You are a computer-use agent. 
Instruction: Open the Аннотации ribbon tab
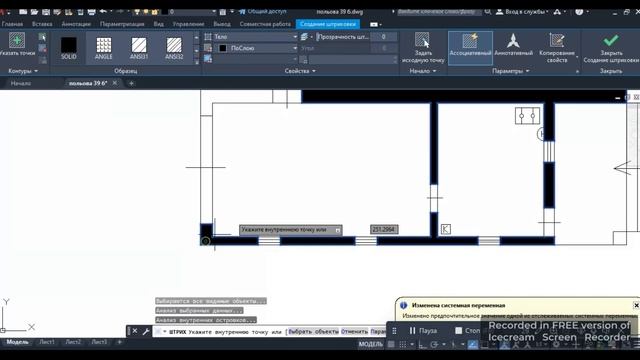76,24
